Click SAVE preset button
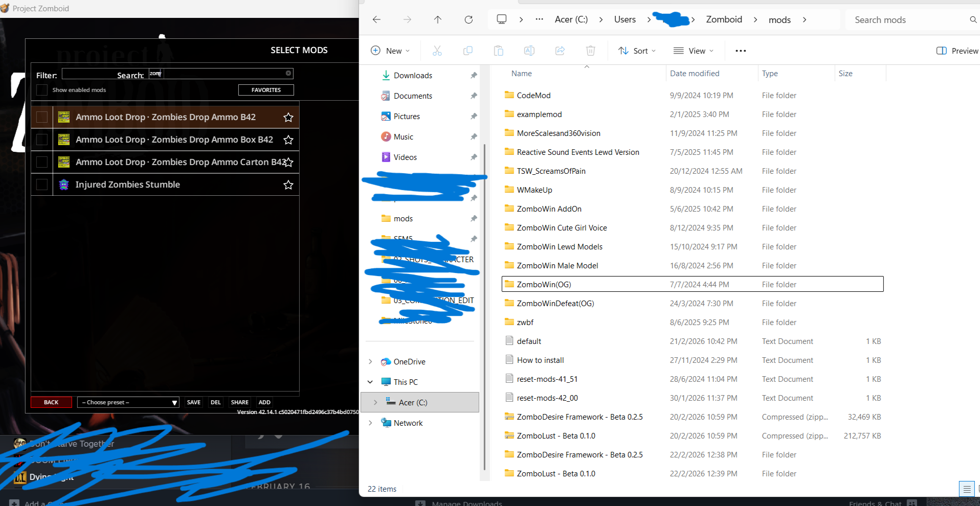 point(194,402)
